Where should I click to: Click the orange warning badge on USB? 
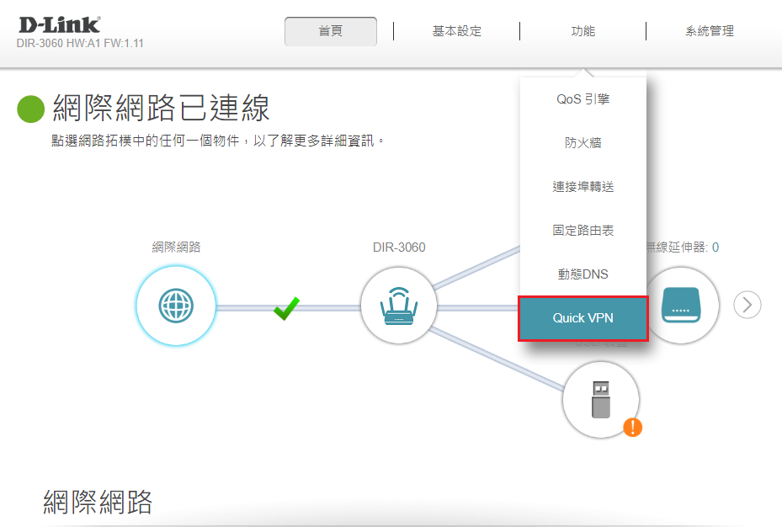pos(632,428)
